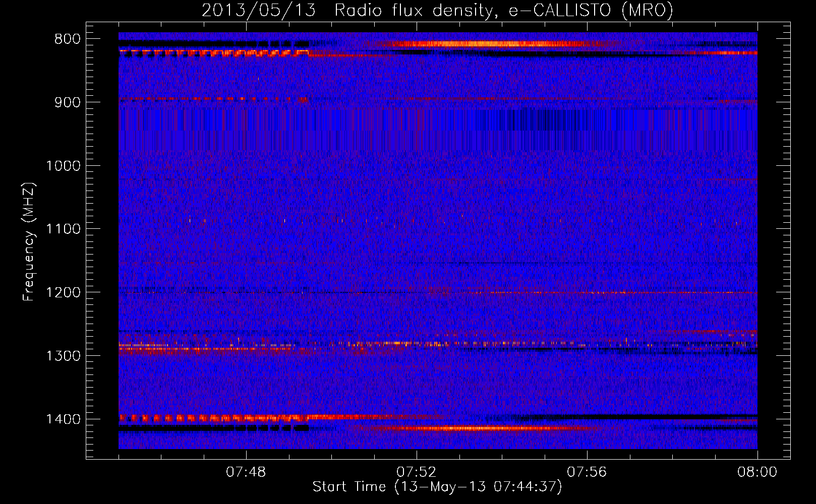
Task: Click the 1000 frequency tick label
Action: point(63,166)
